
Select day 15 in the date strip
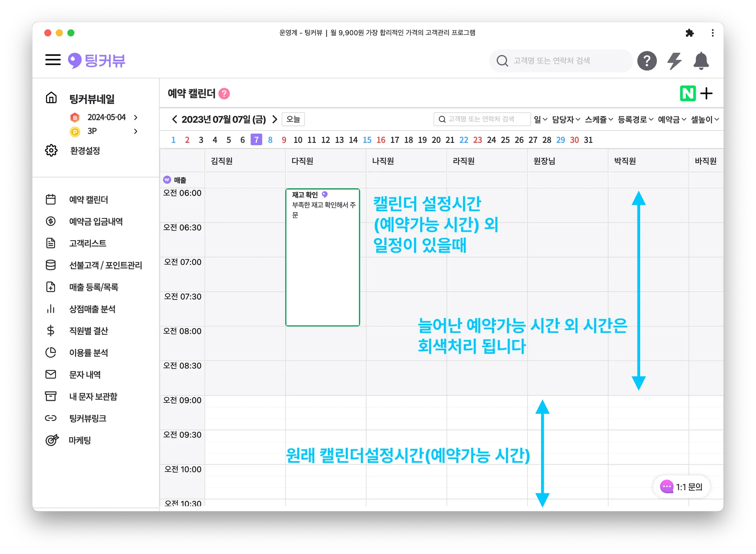pyautogui.click(x=367, y=140)
